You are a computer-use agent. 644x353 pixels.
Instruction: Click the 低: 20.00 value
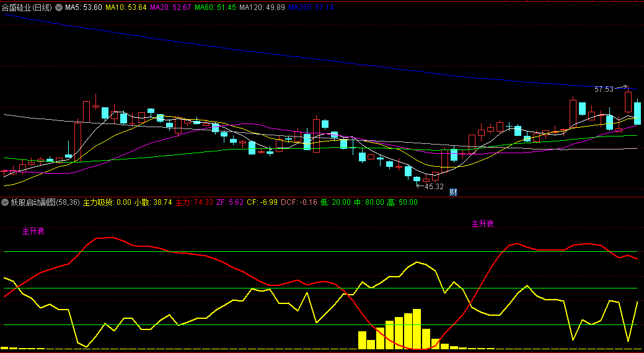335,202
